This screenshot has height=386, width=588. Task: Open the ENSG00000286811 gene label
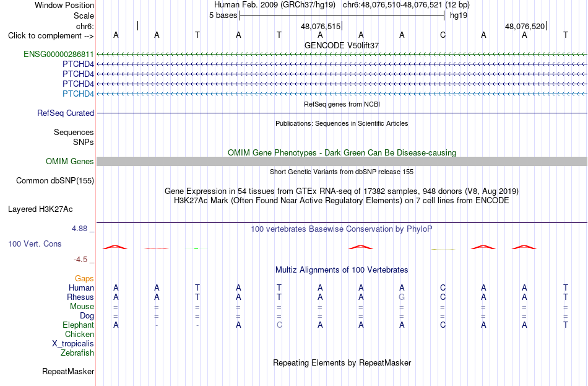59,54
